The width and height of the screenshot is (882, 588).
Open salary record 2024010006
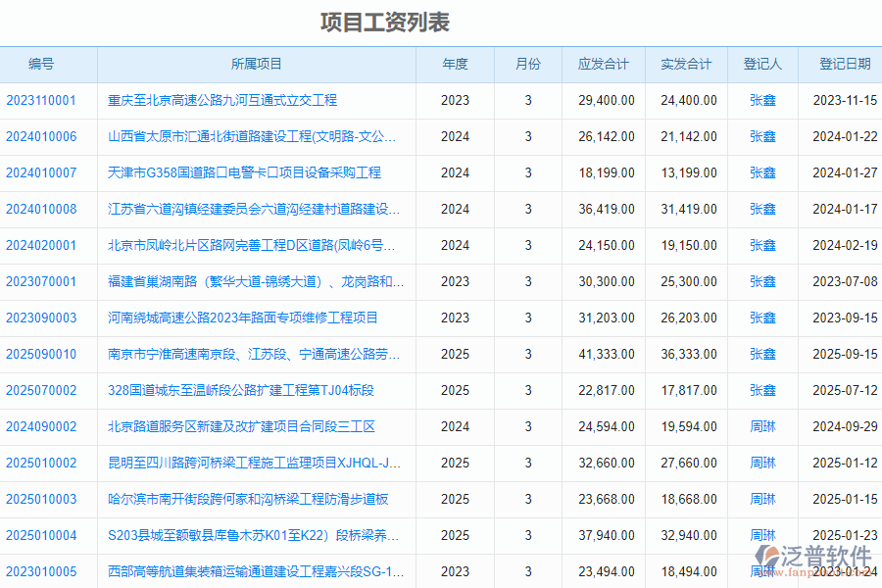[x=43, y=136]
